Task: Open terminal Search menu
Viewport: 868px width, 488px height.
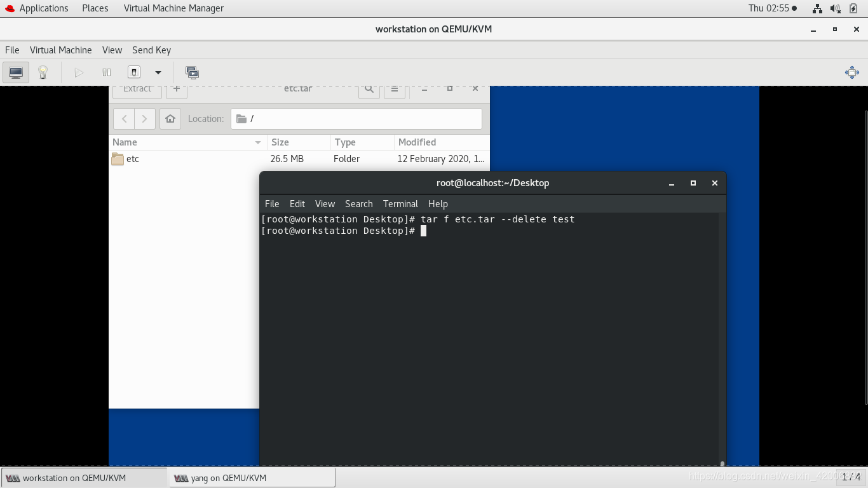Action: pyautogui.click(x=359, y=204)
